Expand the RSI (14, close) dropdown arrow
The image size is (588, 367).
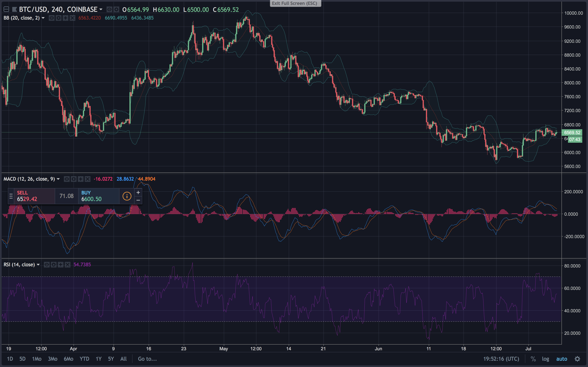click(38, 265)
